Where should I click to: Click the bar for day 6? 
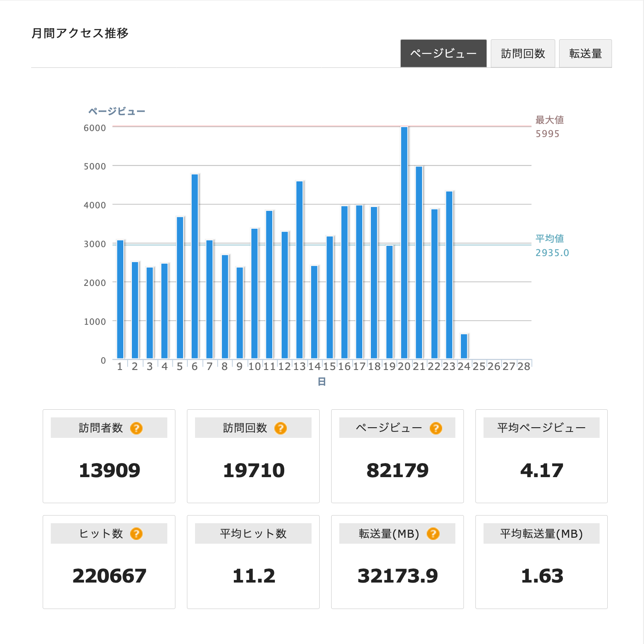(195, 266)
